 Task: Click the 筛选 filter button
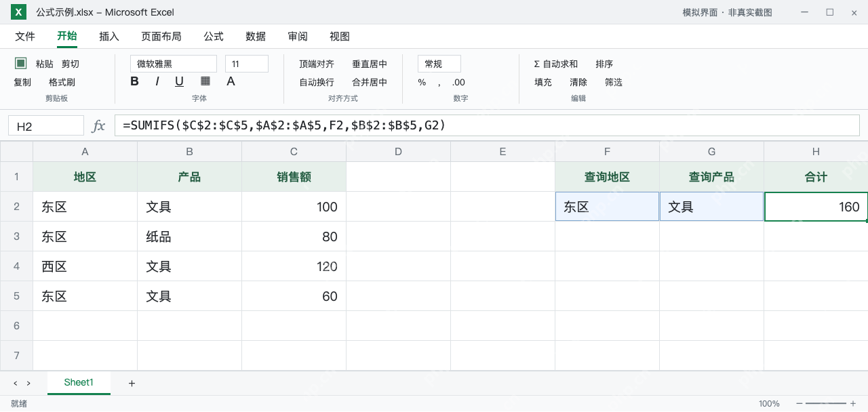coord(614,82)
